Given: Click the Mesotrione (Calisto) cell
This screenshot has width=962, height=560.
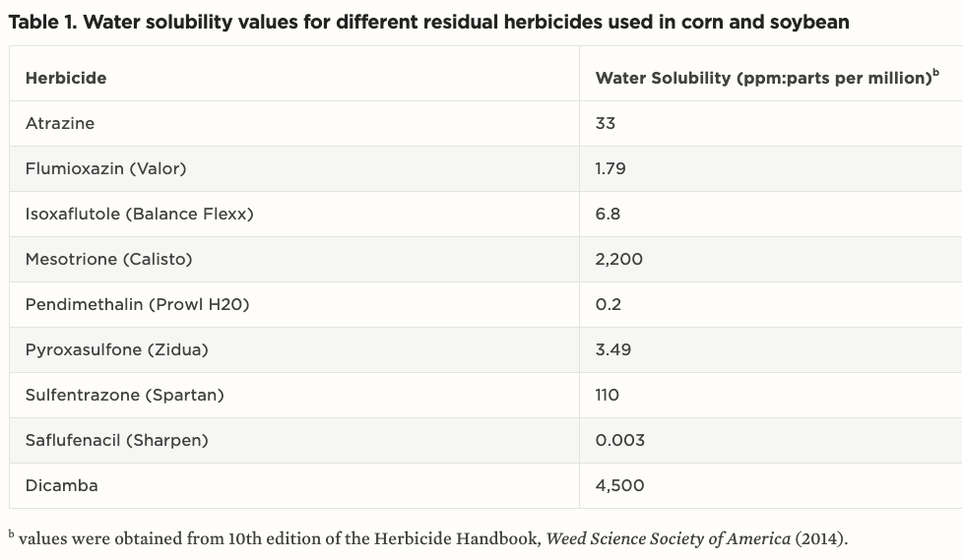Looking at the screenshot, I should click(x=108, y=259).
